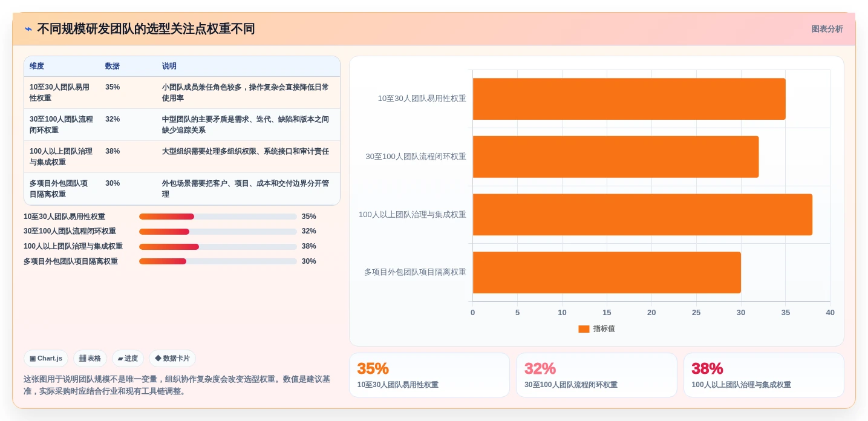Viewport: 868px width, 421px height.
Task: Click progress bar for 100人以上团队治理与集成权重
Action: pyautogui.click(x=218, y=247)
